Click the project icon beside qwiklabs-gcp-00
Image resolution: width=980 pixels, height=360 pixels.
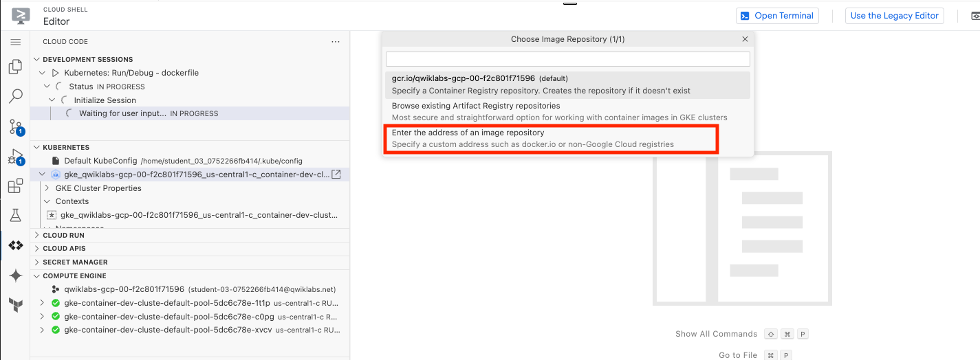tap(56, 289)
